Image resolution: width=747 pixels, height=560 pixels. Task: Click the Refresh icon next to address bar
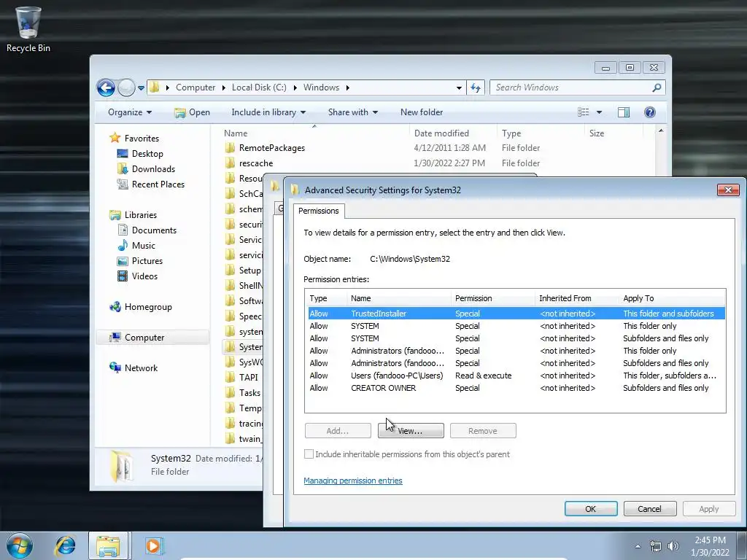coord(476,87)
